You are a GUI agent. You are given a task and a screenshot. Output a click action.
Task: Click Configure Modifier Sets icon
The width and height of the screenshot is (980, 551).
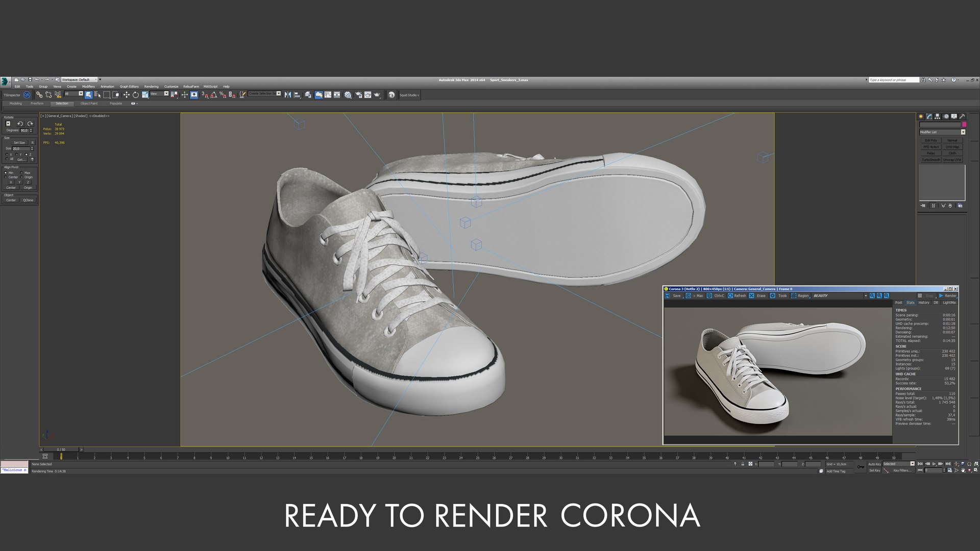(960, 206)
